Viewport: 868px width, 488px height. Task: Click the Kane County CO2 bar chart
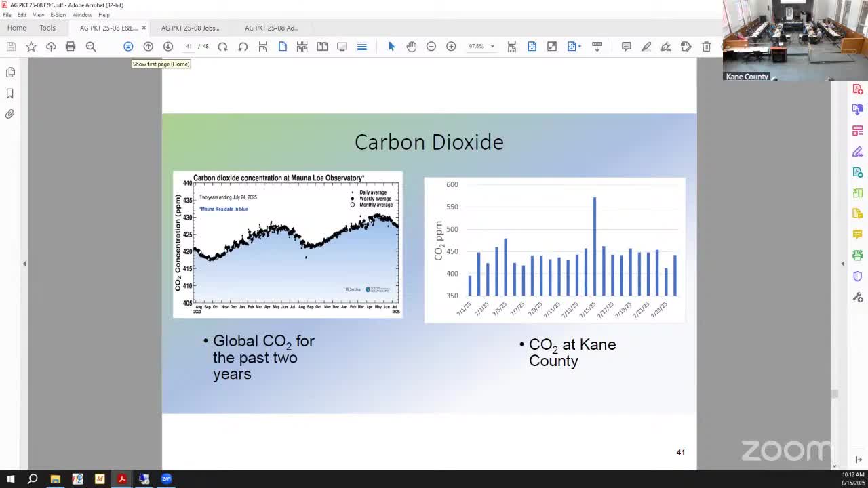click(555, 250)
